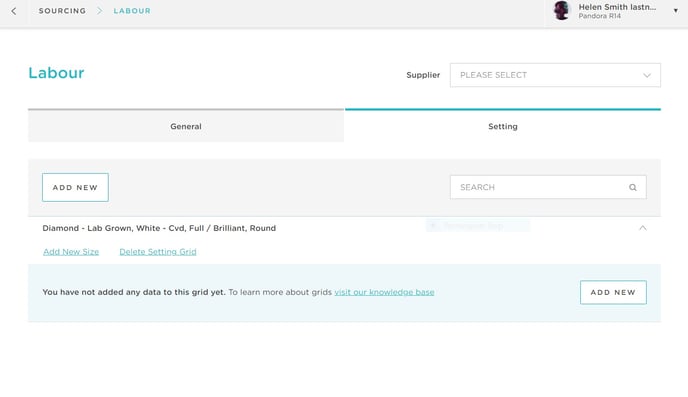Click ADD NEW in the empty grid notice
Screen dimensions: 688x397
click(x=613, y=292)
